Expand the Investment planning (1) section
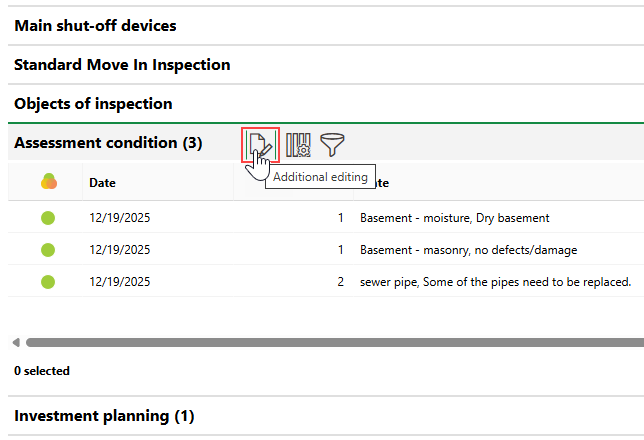Viewport: 644px width, 440px height. pos(104,415)
